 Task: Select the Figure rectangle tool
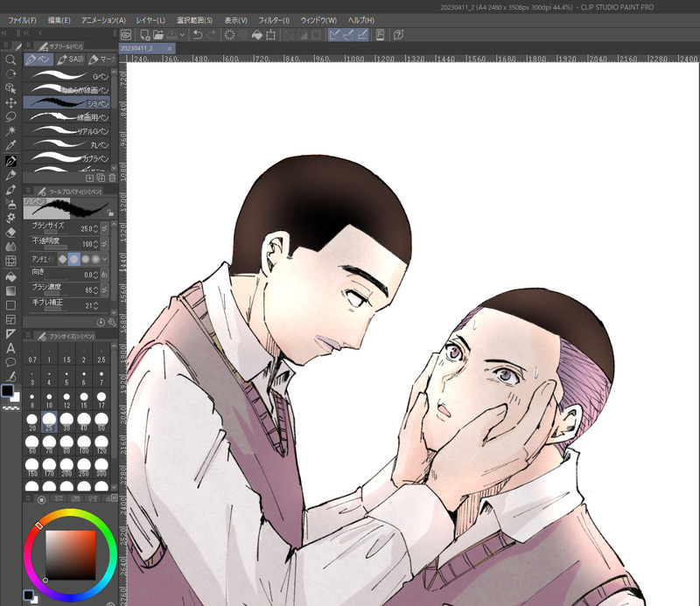point(10,305)
